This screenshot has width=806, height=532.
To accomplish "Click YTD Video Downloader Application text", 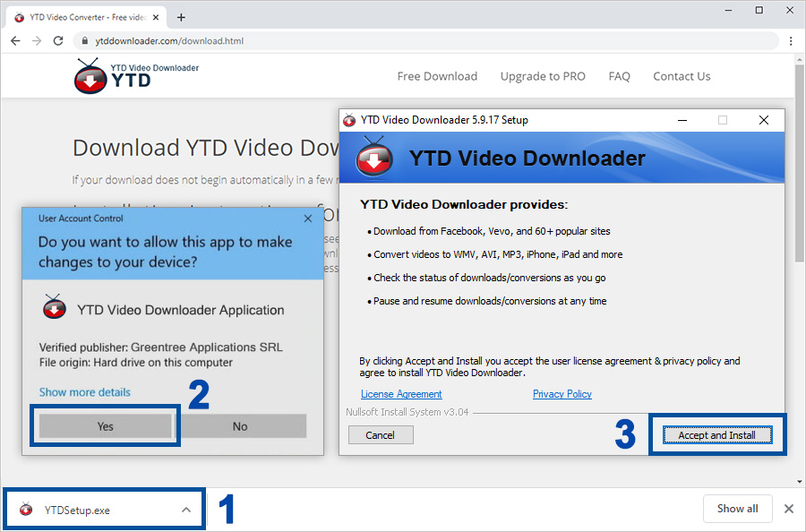I will pos(180,310).
